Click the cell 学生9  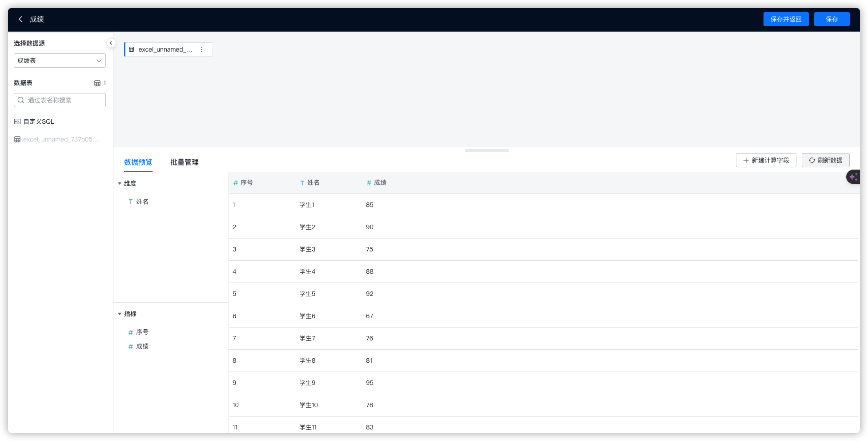[x=307, y=383]
